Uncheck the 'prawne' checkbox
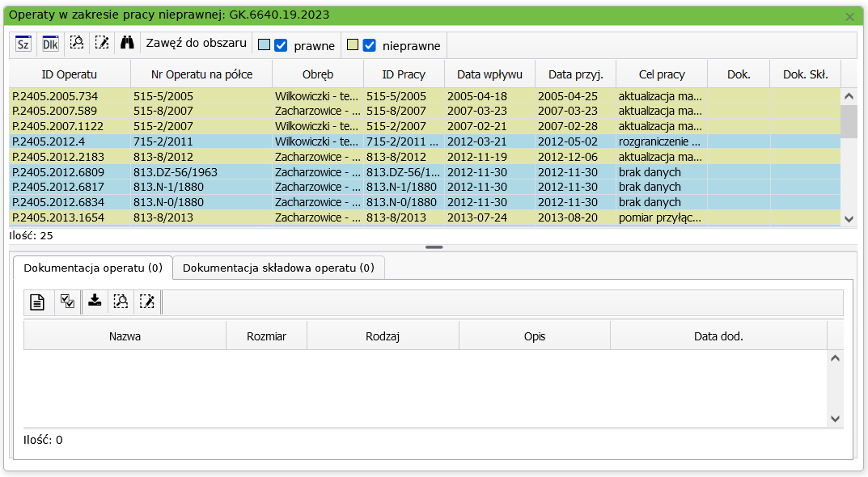The height and width of the screenshot is (477, 868). click(282, 45)
